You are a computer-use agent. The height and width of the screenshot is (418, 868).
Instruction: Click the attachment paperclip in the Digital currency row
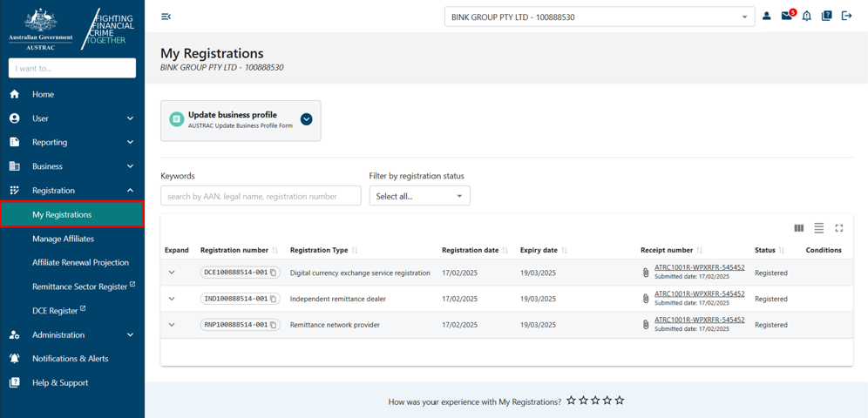pos(646,273)
